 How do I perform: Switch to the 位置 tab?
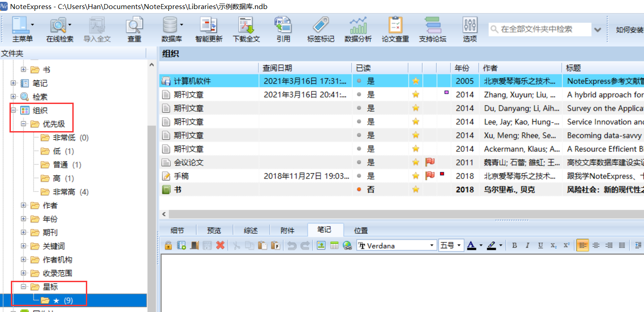(361, 231)
